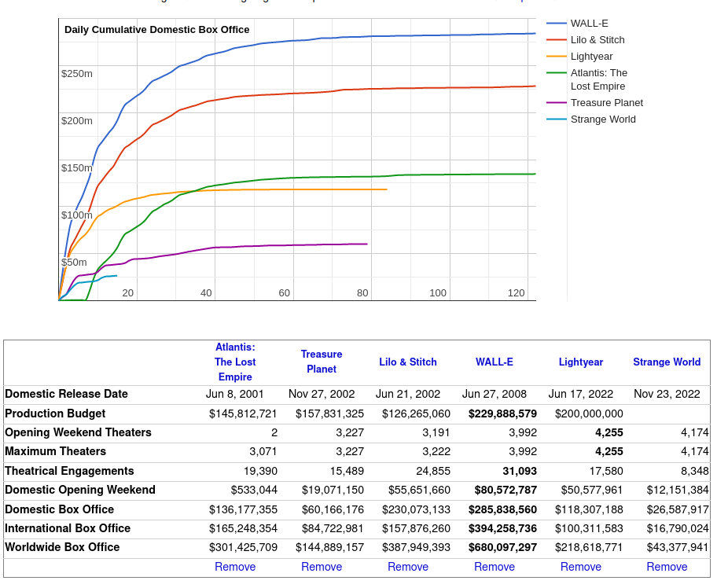Remove Atlantis: The Lost Empire from comparison
This screenshot has height=588, width=717.
[235, 567]
